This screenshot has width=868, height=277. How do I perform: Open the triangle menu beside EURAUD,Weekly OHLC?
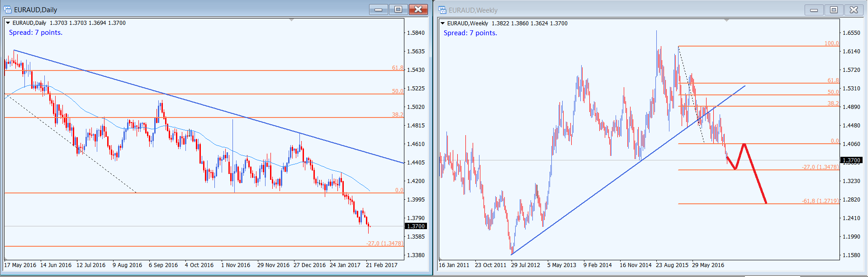[442, 23]
